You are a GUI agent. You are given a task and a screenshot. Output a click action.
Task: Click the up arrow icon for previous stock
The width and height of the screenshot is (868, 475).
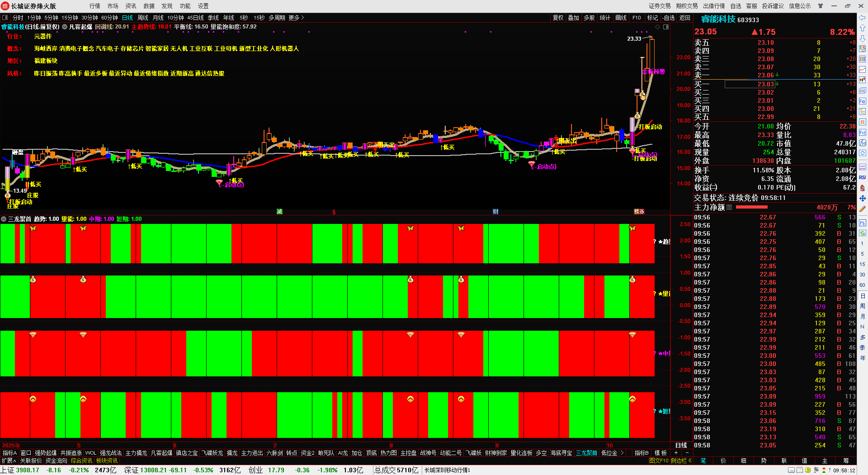pos(862,28)
